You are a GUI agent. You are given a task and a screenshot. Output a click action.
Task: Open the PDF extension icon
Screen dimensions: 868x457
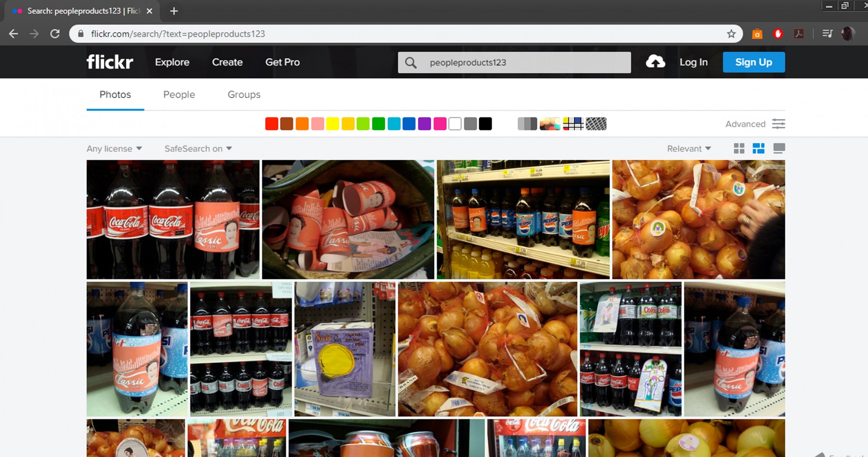tap(799, 34)
